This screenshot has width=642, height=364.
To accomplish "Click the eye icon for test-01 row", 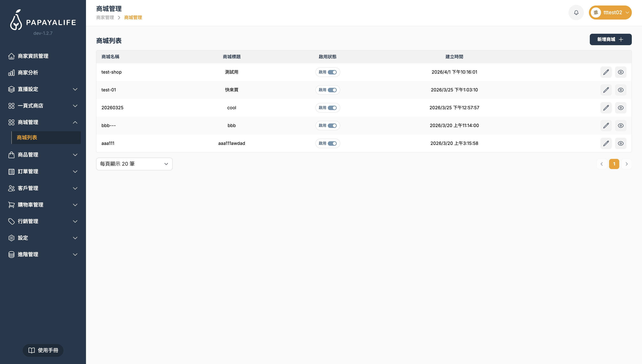I will 621,90.
